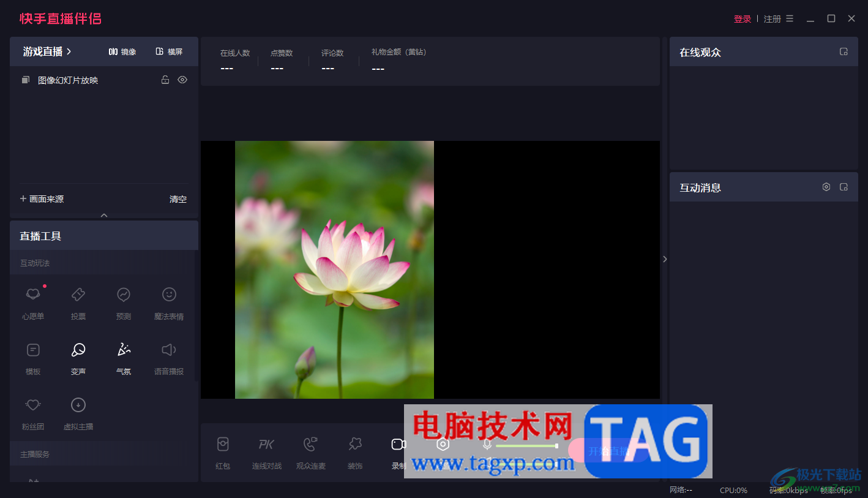Select the 变声 voice changer tool

click(x=78, y=358)
